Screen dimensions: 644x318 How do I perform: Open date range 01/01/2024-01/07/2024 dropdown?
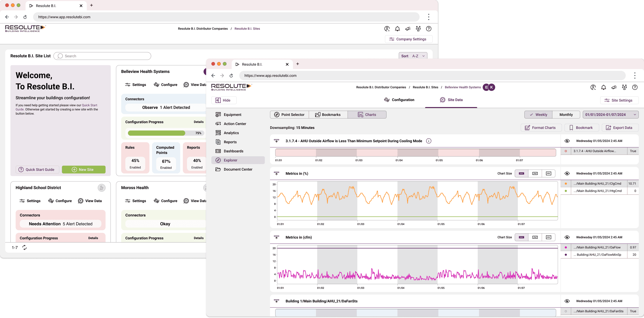click(611, 115)
